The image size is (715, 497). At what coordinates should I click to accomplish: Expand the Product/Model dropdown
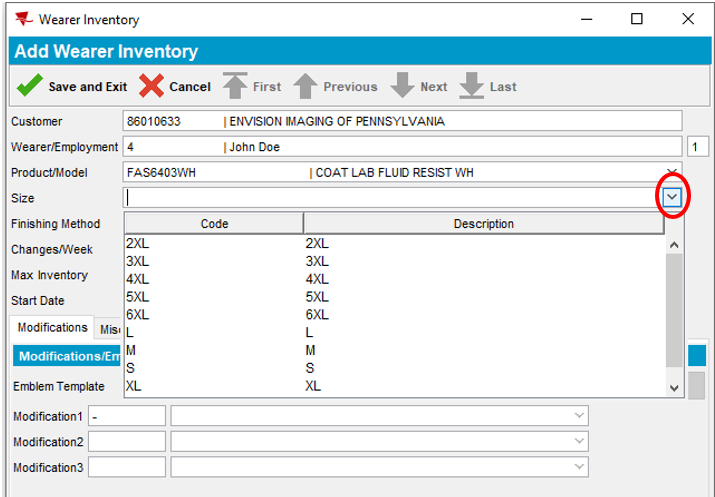coord(672,172)
